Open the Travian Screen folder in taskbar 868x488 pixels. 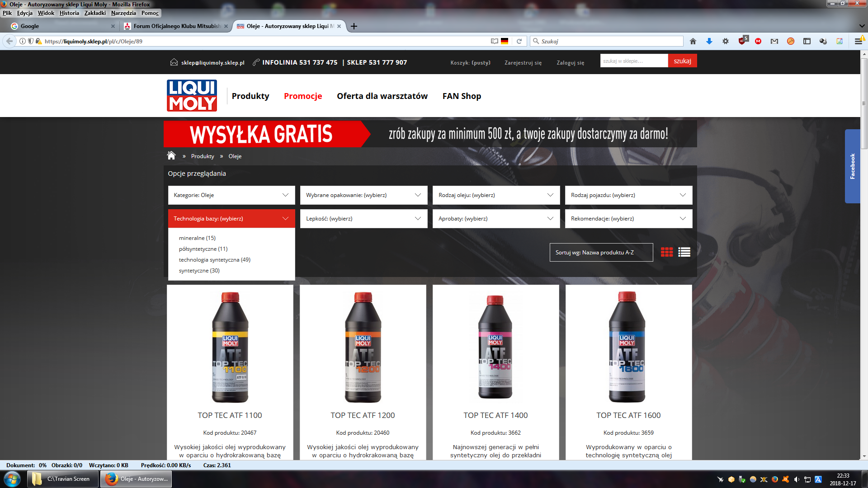tap(63, 479)
